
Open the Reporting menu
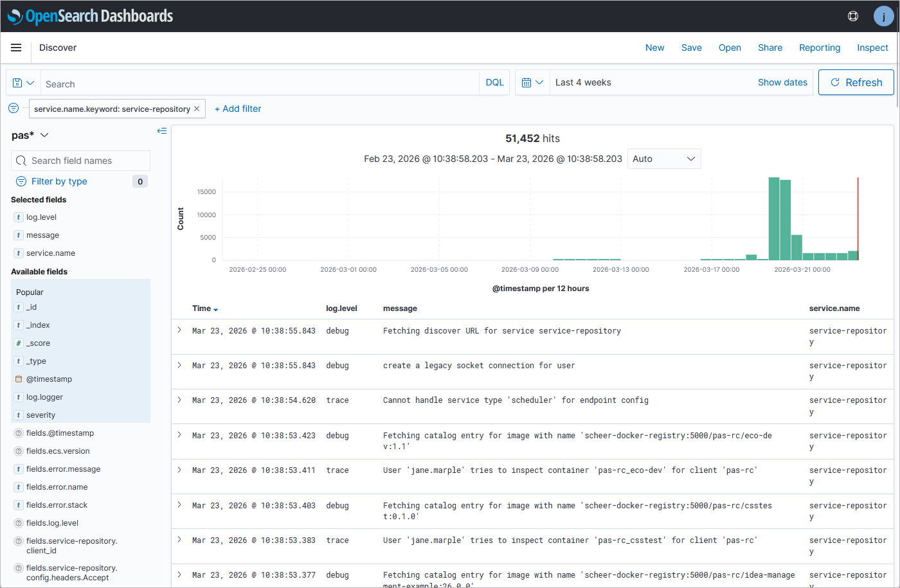[x=819, y=48]
